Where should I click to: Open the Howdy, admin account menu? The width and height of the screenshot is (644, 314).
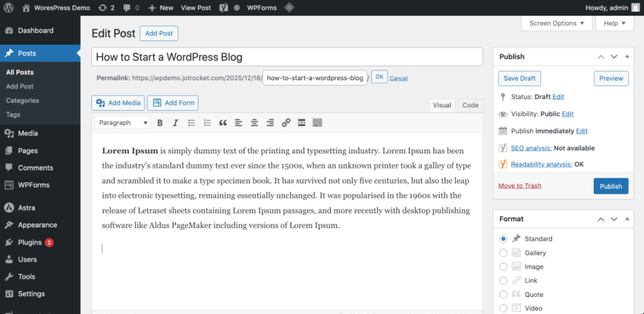tap(612, 8)
